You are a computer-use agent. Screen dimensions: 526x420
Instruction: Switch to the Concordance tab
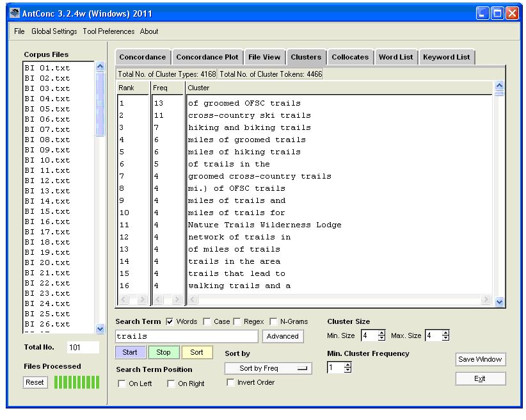click(143, 57)
